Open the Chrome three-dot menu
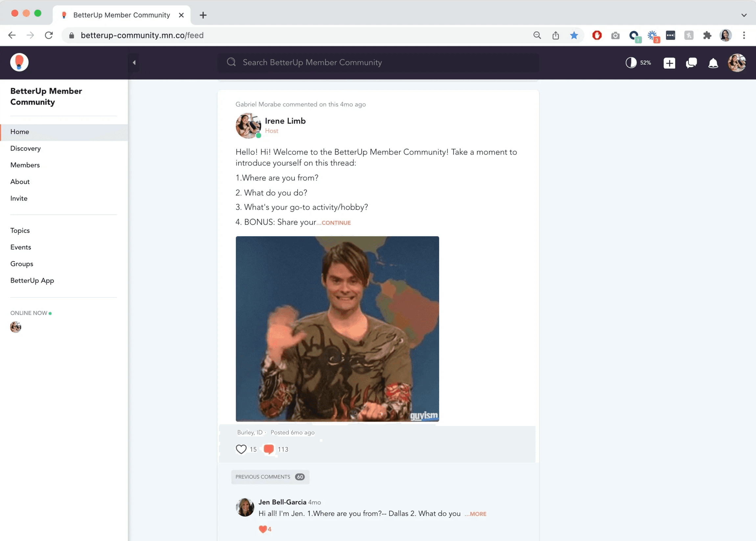756x541 pixels. click(x=744, y=35)
